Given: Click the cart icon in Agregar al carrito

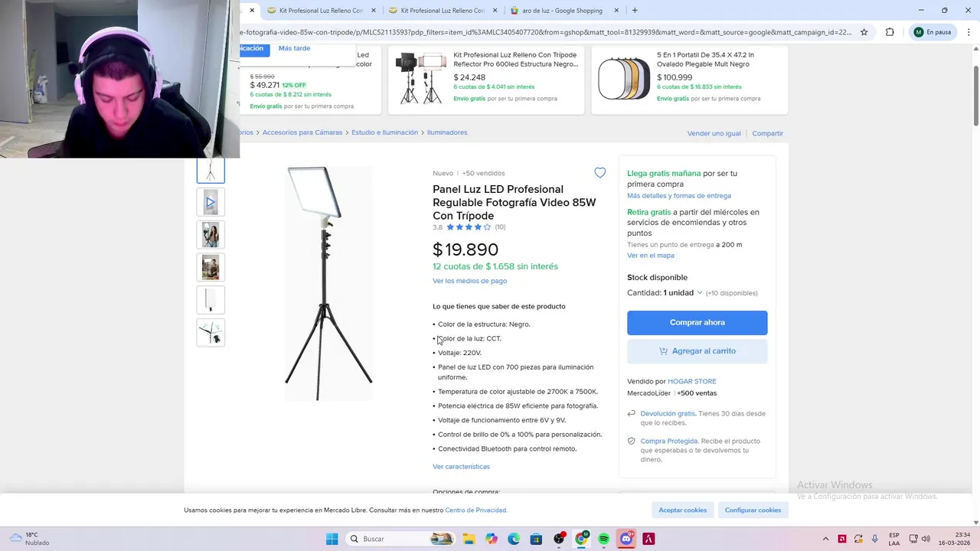Looking at the screenshot, I should pos(663,350).
